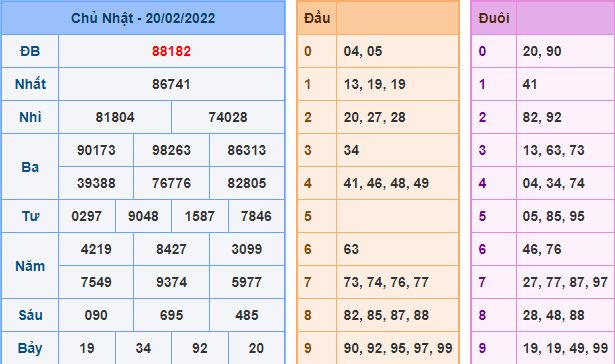Viewport: 615px width, 364px height.
Task: Select Đầu values "73, 74, 76, 77"
Action: [x=386, y=282]
